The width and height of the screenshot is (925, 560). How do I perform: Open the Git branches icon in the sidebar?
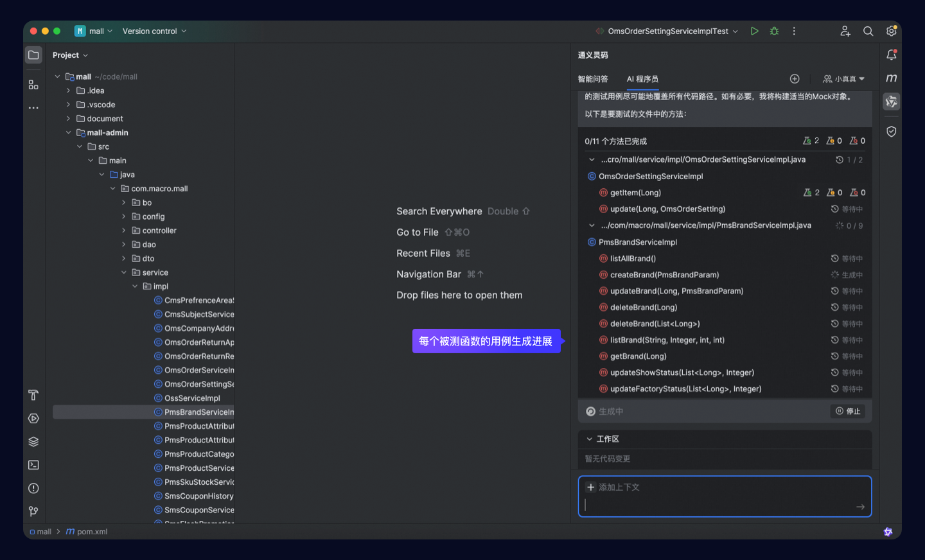[x=33, y=511]
